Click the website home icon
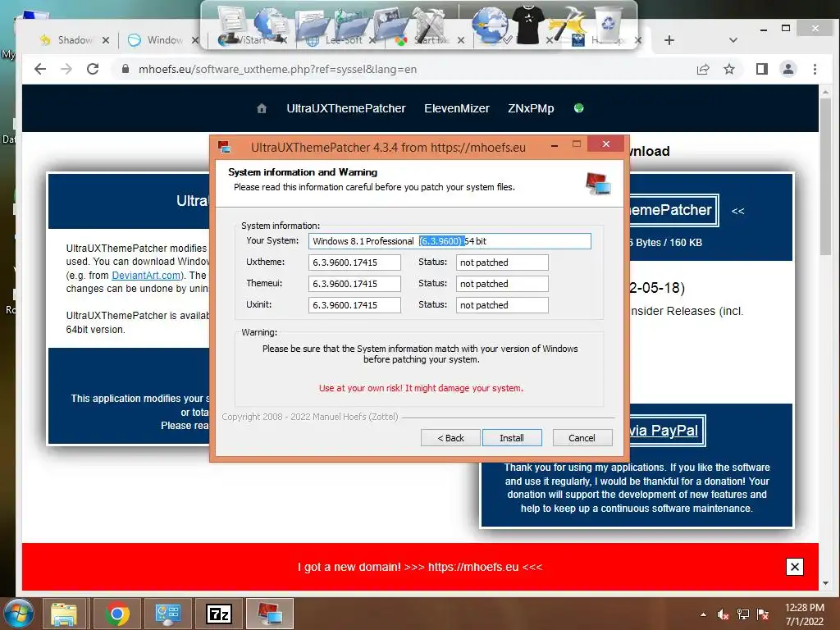This screenshot has width=840, height=630. click(x=262, y=108)
